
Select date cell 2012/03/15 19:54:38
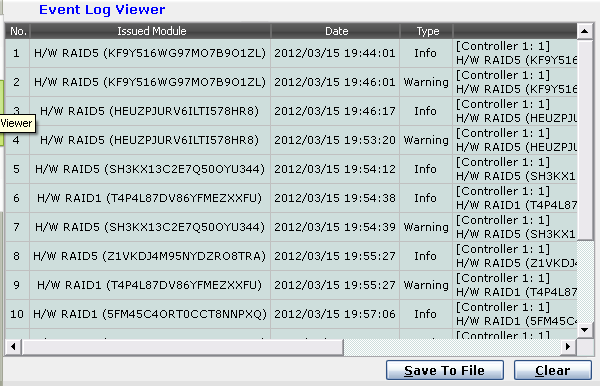coord(335,198)
